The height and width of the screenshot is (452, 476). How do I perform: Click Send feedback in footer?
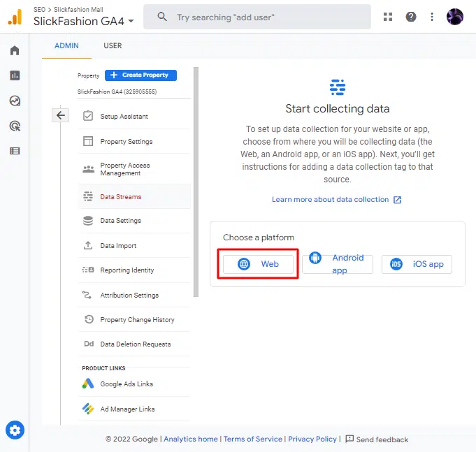(377, 439)
